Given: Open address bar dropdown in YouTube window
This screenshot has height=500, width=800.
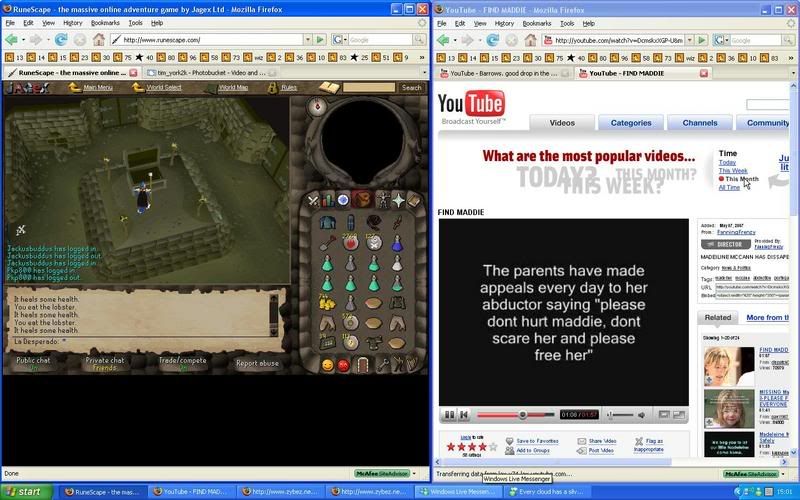Looking at the screenshot, I should [x=689, y=40].
